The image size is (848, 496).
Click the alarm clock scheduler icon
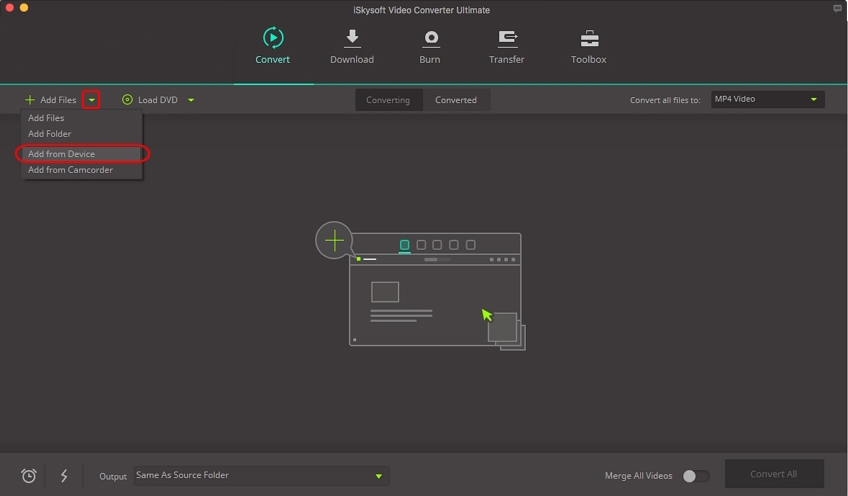pos(29,476)
